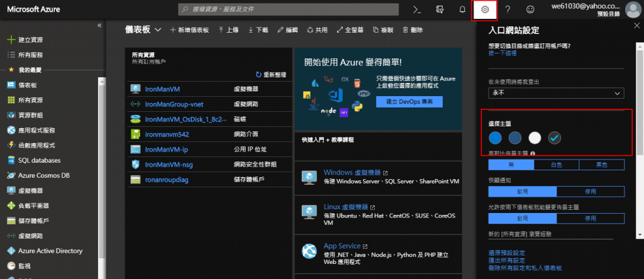Select the bright blue theme swatch
Image resolution: width=644 pixels, height=279 pixels.
(496, 138)
